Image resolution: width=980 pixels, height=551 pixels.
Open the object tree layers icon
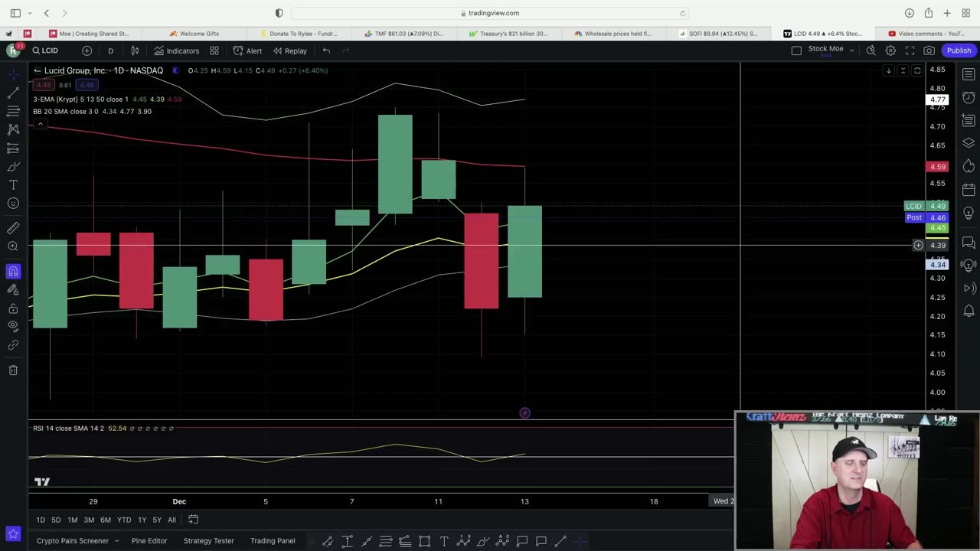969,143
